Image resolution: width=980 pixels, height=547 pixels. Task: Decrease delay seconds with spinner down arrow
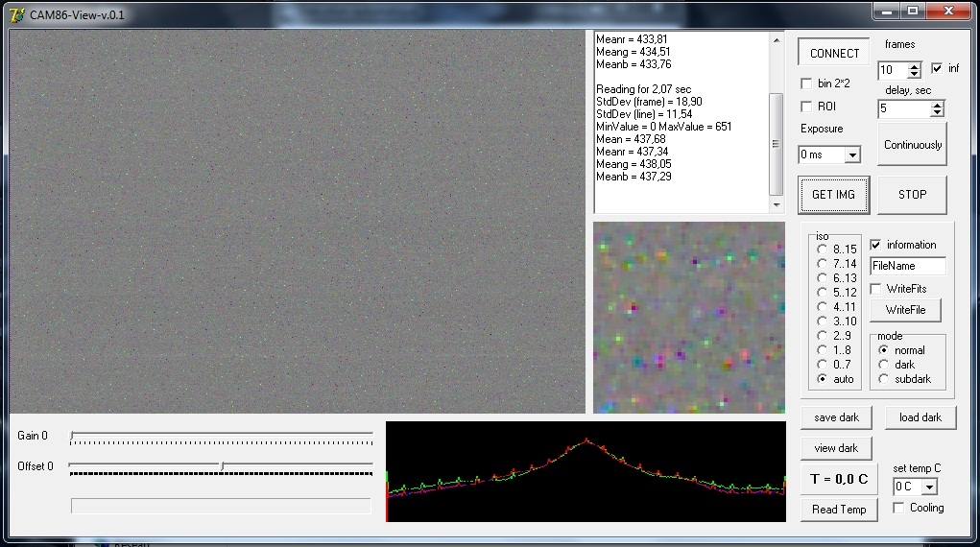click(936, 113)
